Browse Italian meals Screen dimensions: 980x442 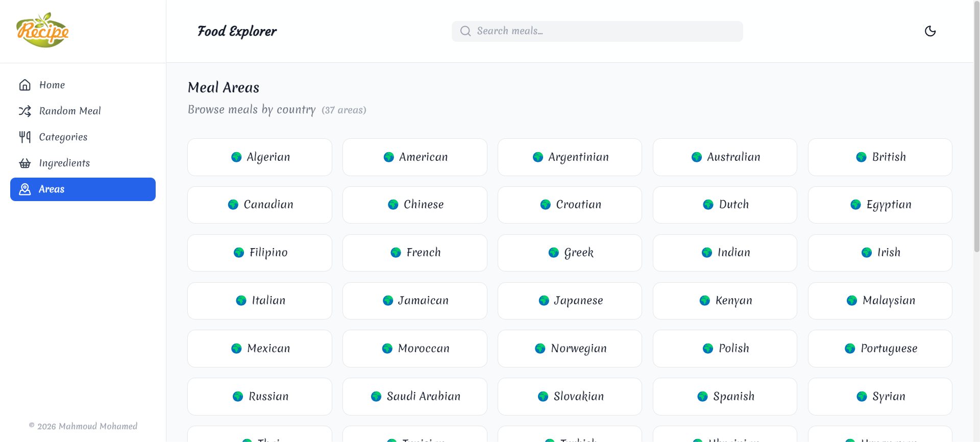[x=260, y=301]
